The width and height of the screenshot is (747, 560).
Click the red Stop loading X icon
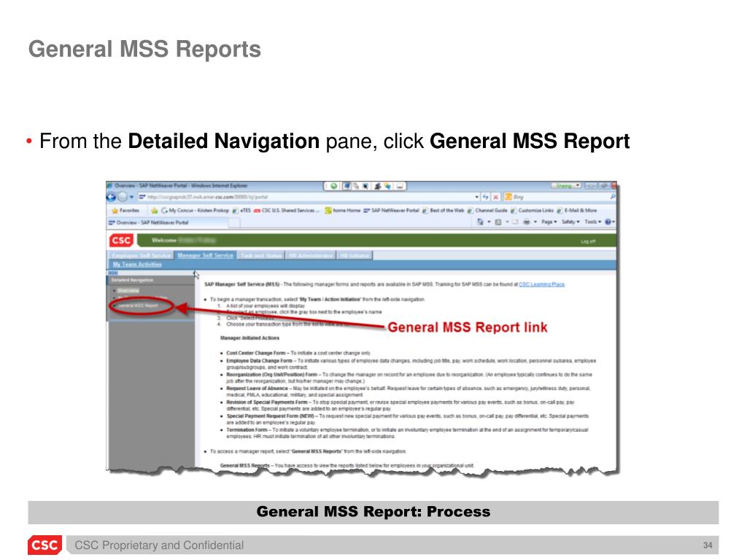tap(496, 197)
